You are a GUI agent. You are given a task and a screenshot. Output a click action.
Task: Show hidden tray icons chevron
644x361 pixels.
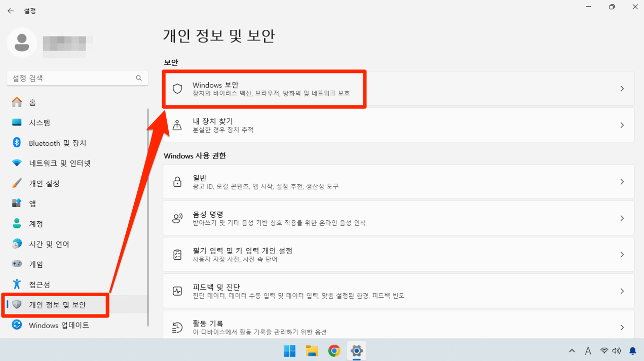click(x=572, y=350)
